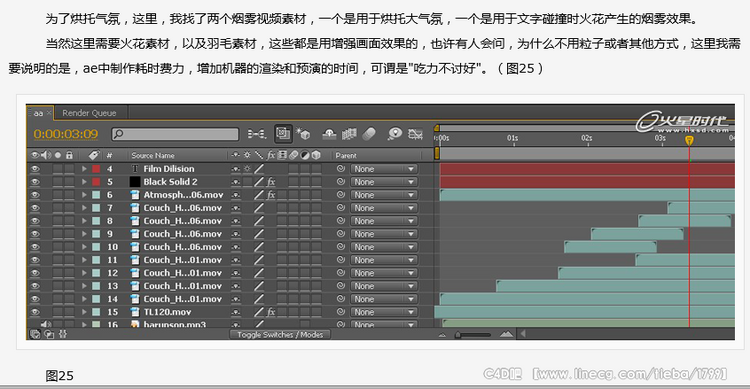Click Toggle Switches / Modes button
Image resolution: width=750 pixels, height=389 pixels.
click(x=280, y=334)
